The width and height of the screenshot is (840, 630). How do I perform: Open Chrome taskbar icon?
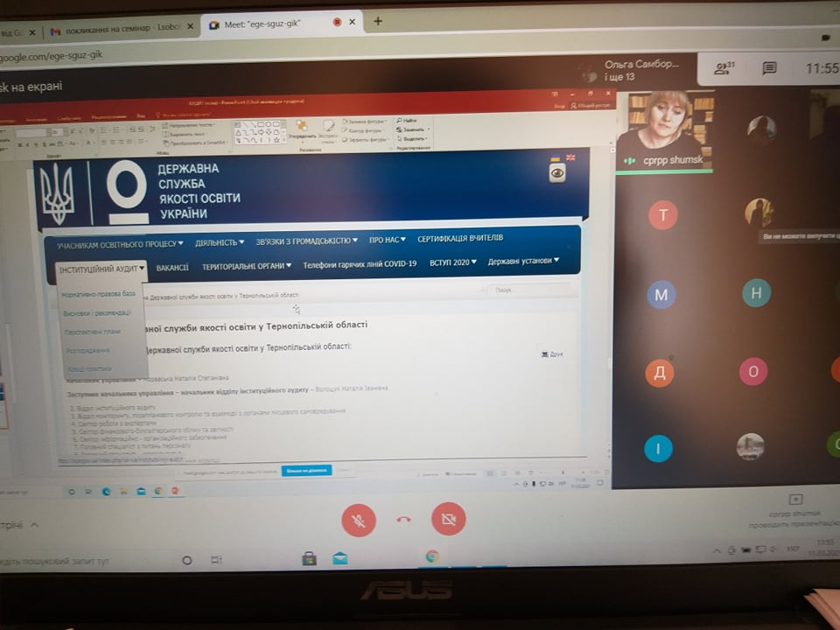(x=431, y=556)
